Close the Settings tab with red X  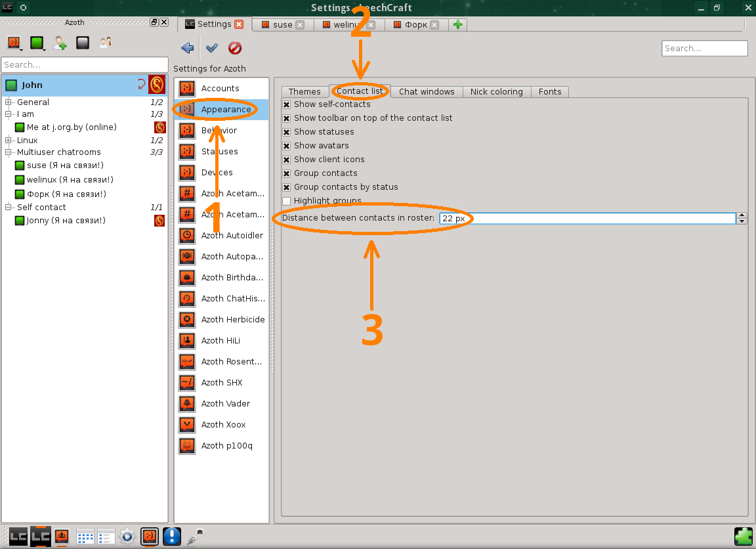pos(239,24)
